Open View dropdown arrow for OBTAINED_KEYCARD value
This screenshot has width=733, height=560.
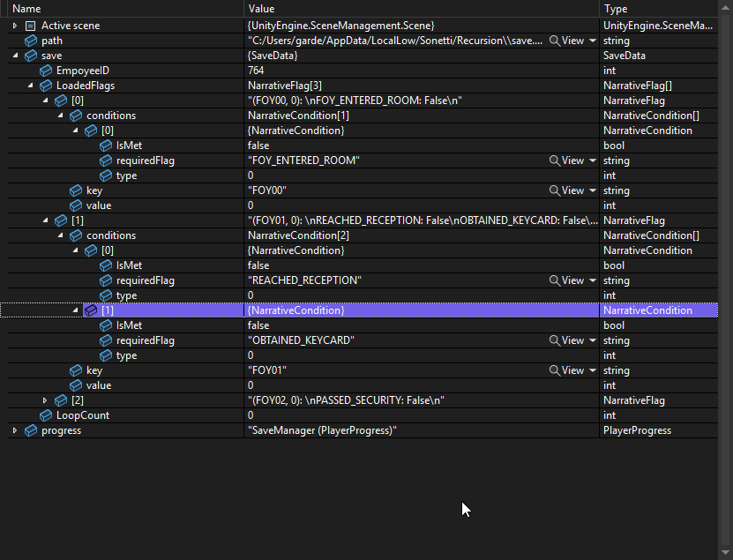(593, 340)
